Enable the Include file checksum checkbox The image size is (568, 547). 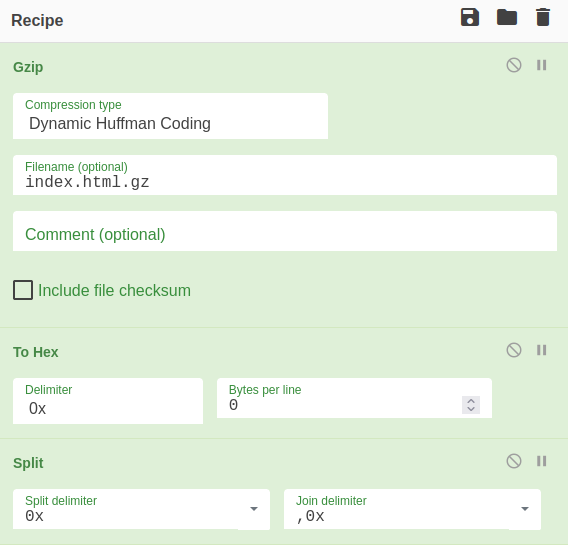point(23,290)
